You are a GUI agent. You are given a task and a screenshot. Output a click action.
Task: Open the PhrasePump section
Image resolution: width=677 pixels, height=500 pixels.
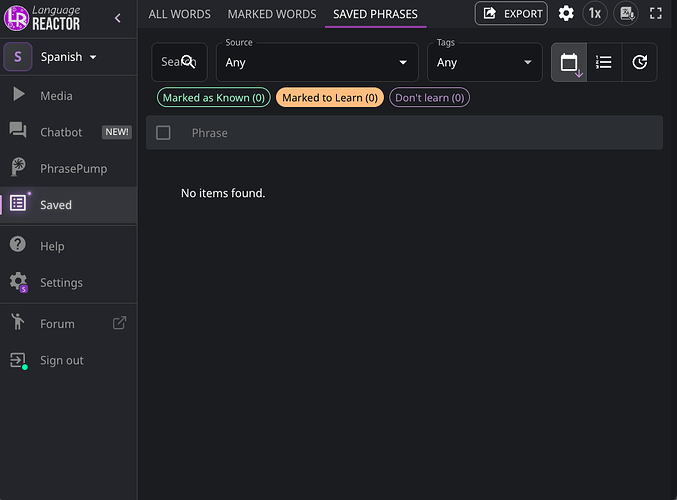[x=69, y=168]
